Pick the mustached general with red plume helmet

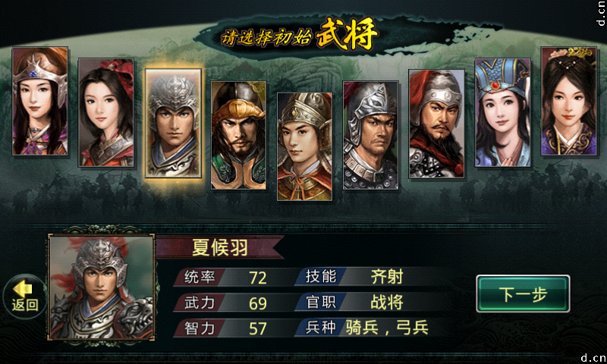[437, 124]
